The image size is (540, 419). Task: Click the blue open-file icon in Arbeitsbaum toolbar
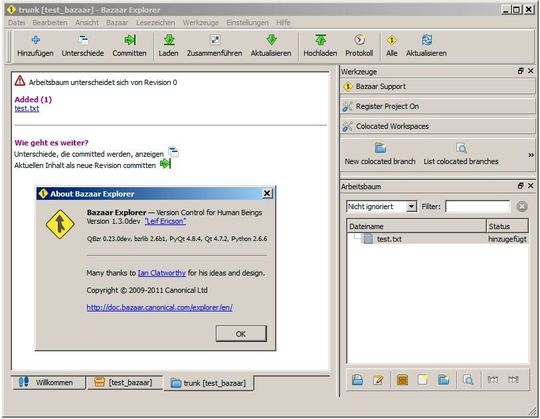[x=357, y=380]
